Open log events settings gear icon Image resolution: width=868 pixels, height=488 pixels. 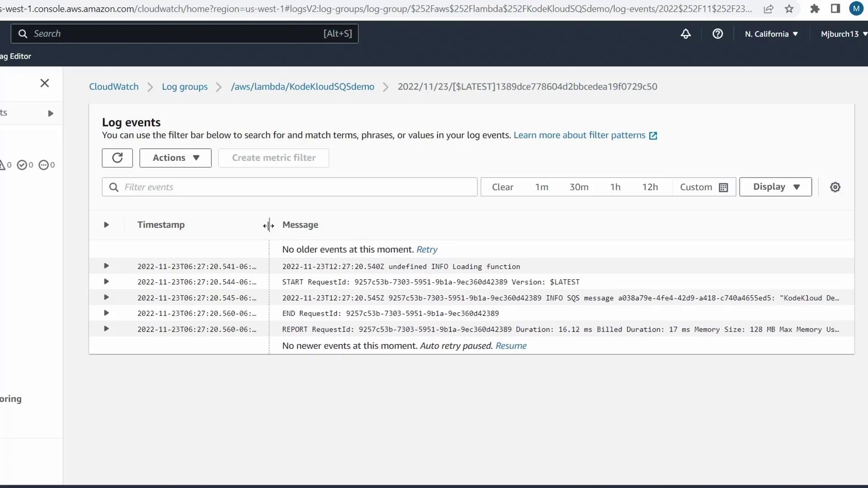(835, 187)
